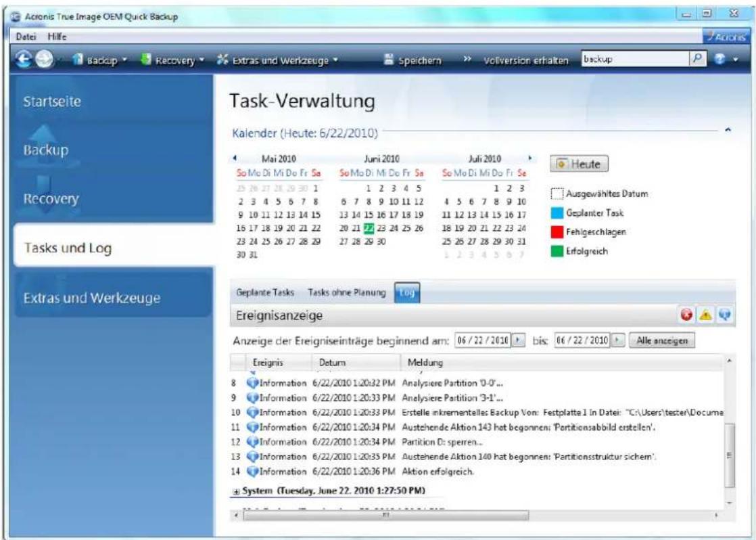
Task: Click the Alle anzeigen button
Action: click(662, 340)
